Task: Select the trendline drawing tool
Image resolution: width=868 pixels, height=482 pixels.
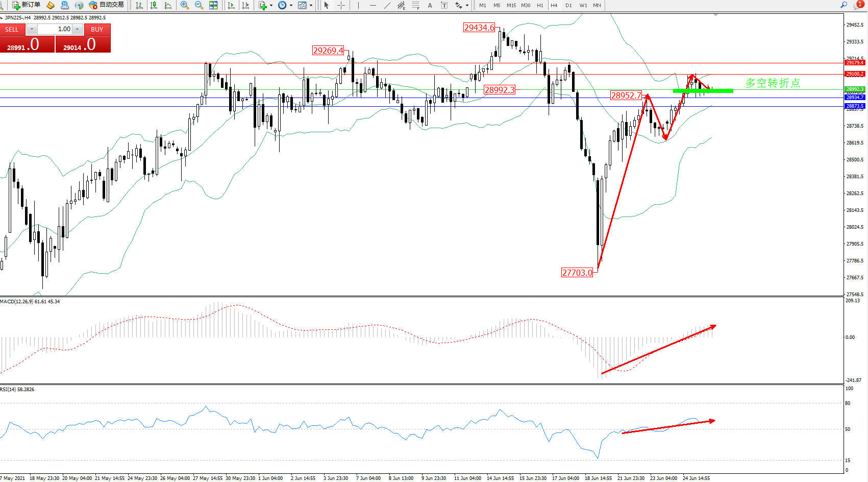Action: [387, 5]
